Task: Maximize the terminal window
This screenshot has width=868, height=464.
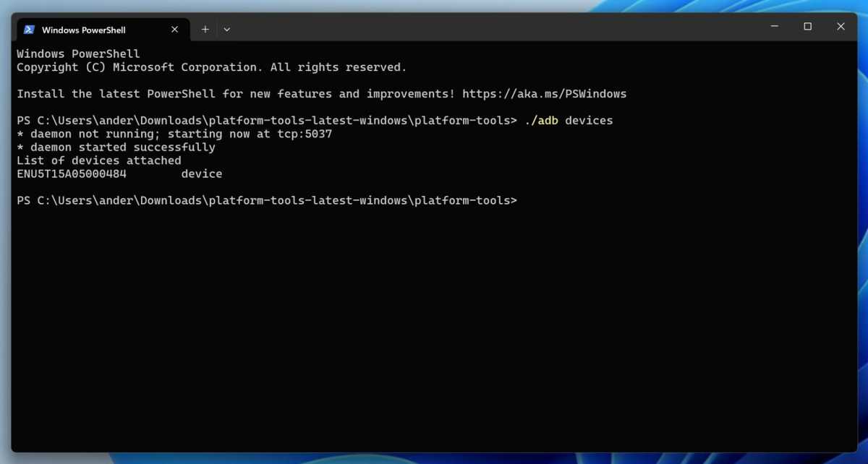Action: pyautogui.click(x=807, y=27)
